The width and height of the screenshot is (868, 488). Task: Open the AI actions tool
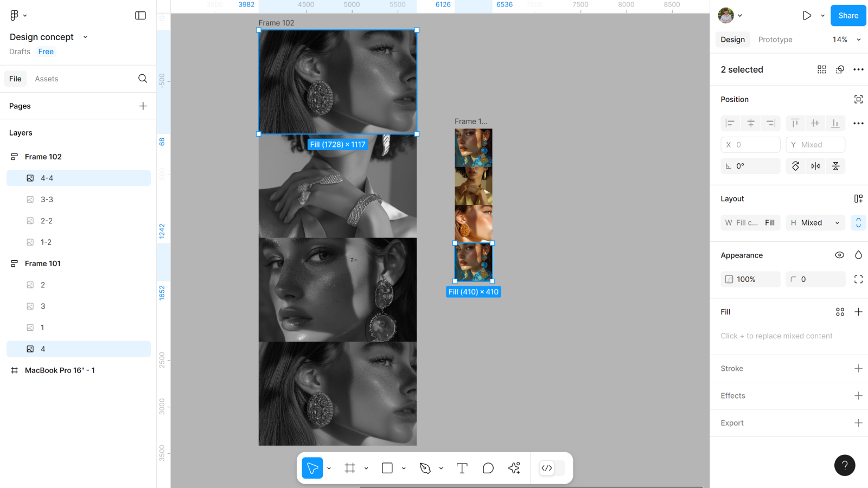tap(514, 468)
